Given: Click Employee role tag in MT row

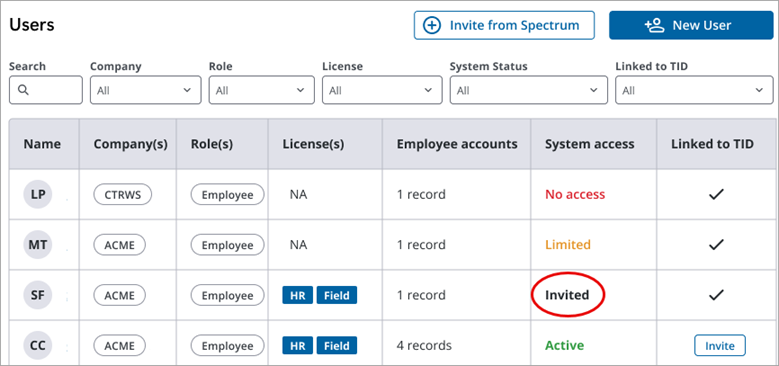Looking at the screenshot, I should pos(228,245).
